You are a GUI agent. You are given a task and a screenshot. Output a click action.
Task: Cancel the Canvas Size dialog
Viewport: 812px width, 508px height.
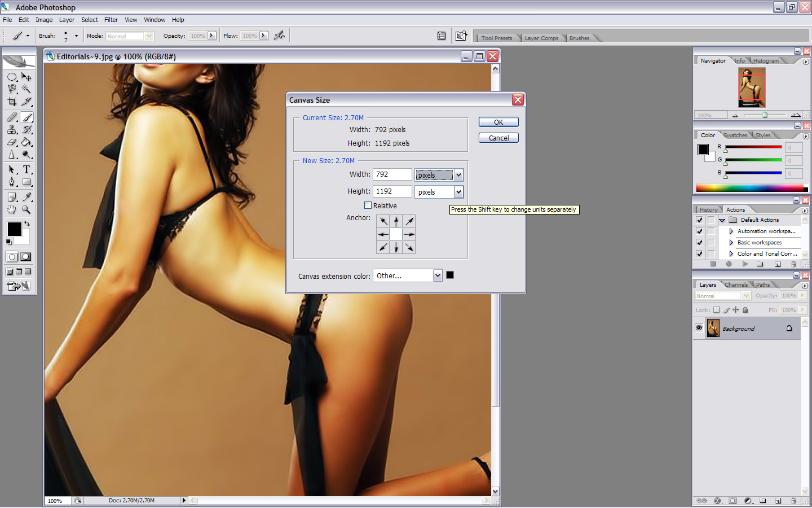tap(498, 138)
